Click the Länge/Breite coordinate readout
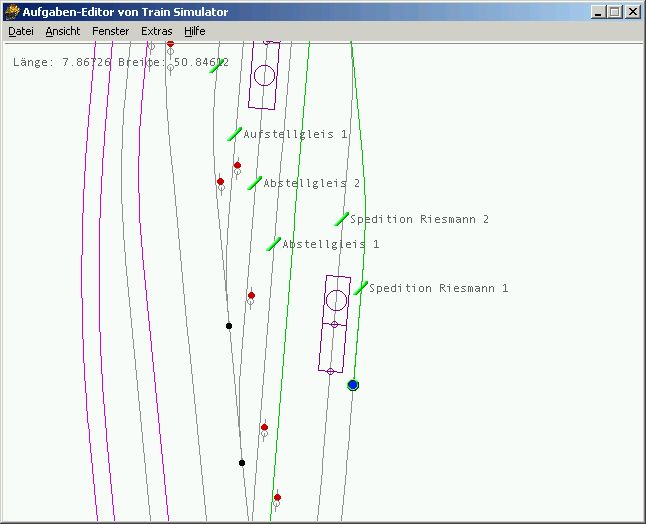The image size is (646, 524). (x=120, y=62)
